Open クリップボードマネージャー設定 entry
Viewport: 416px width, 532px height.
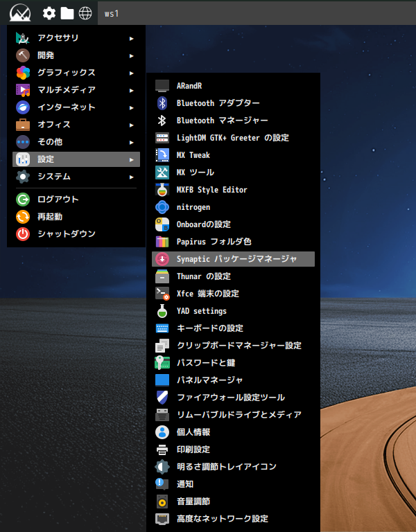point(233,346)
